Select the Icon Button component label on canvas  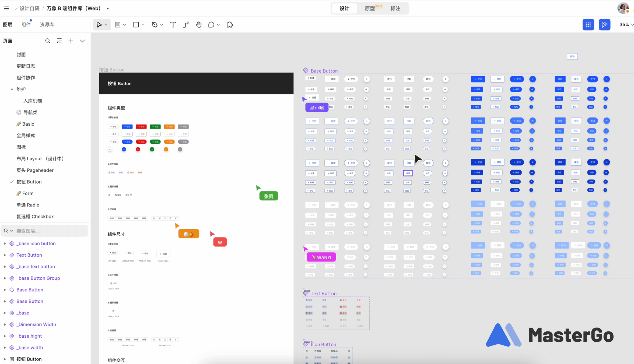[323, 344]
